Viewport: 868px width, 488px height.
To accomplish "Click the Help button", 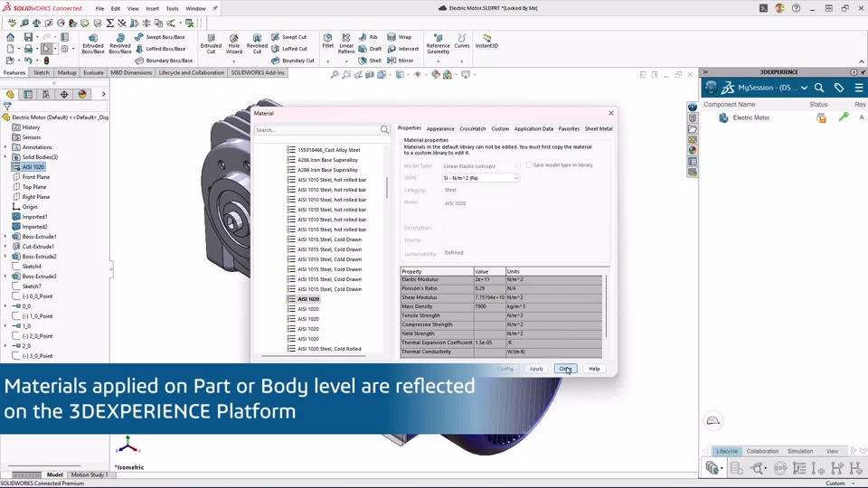I will click(594, 369).
